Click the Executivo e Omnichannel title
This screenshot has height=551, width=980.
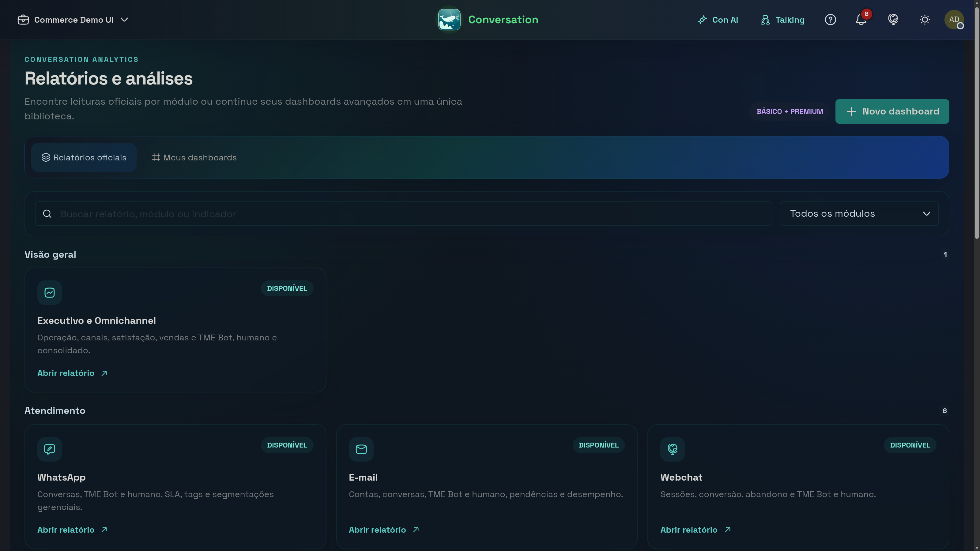coord(97,320)
